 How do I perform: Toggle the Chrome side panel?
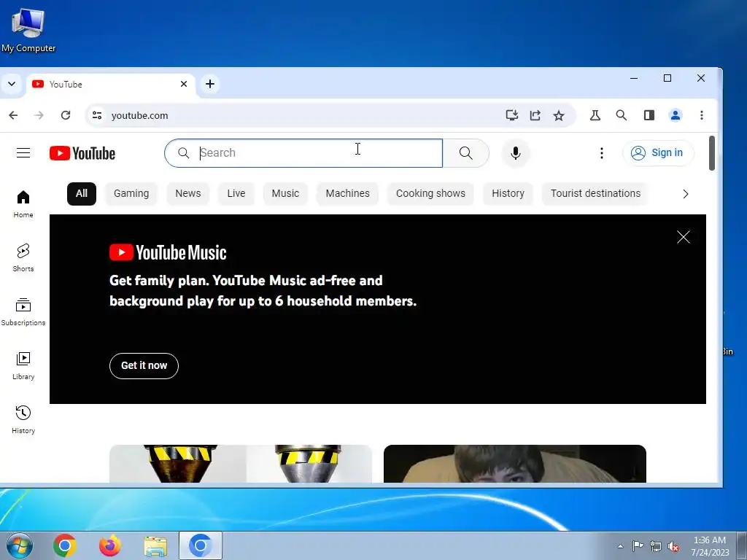pos(649,115)
